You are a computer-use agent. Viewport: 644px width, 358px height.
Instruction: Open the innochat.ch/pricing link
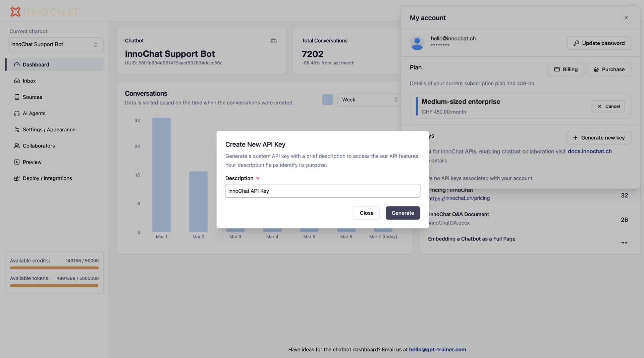(x=459, y=198)
